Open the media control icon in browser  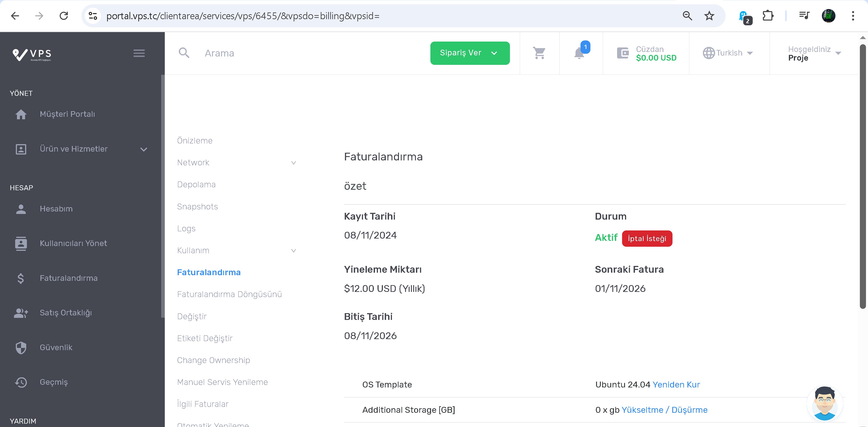point(804,16)
